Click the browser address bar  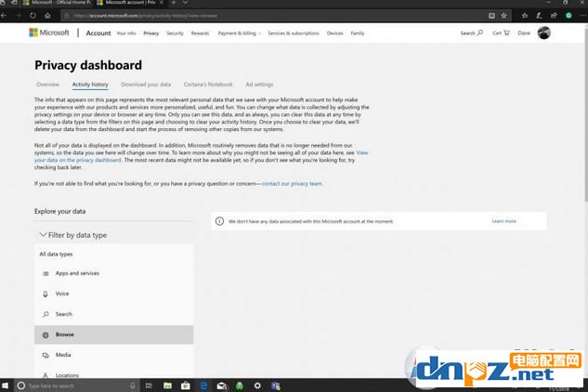pos(274,16)
